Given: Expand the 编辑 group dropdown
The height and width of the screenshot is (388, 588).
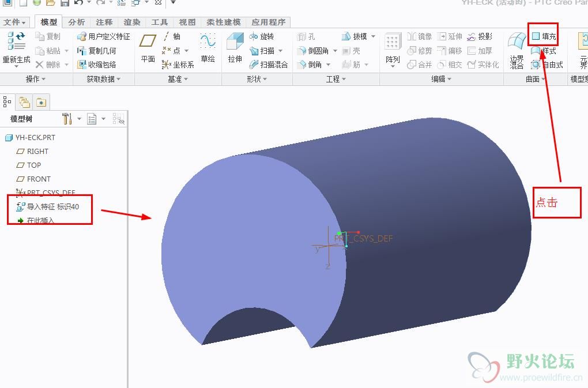Looking at the screenshot, I should click(442, 79).
